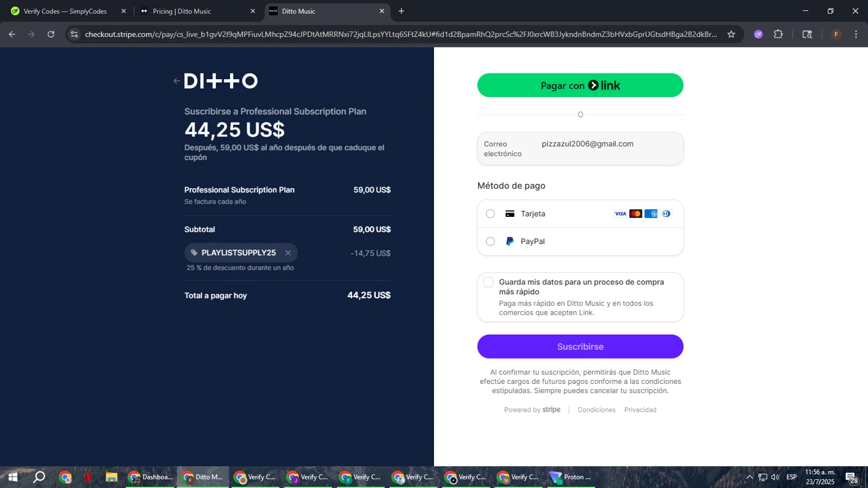
Task: Edit the Correo electrónico email field
Action: [580, 149]
